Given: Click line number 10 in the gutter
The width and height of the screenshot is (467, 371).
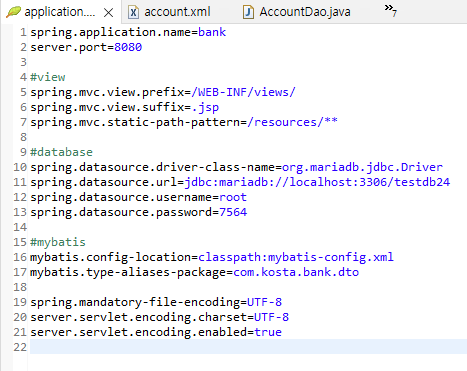Looking at the screenshot, I should 20,167.
